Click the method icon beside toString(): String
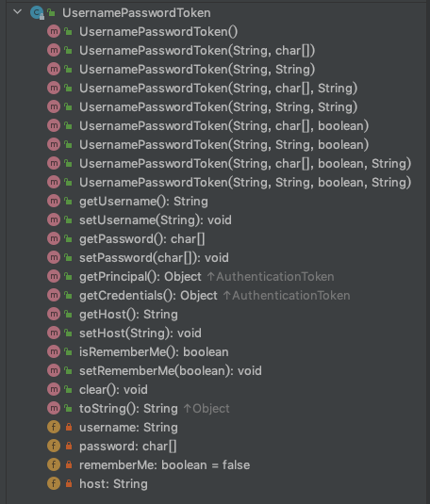 click(x=54, y=408)
